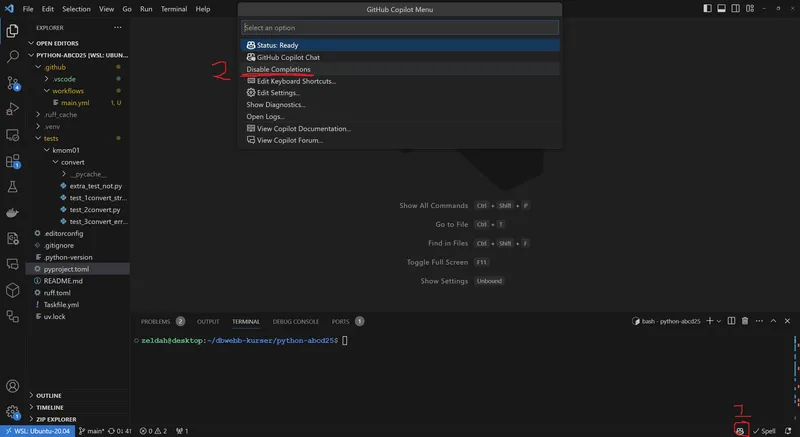Screen dimensions: 800x437
Task: Open the Docker whale view
Action: pyautogui.click(x=12, y=213)
